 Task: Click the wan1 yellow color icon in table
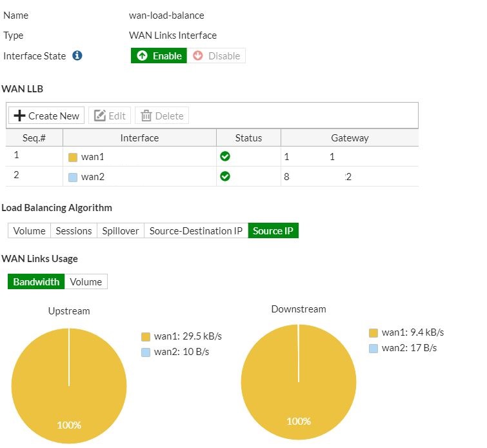73,158
